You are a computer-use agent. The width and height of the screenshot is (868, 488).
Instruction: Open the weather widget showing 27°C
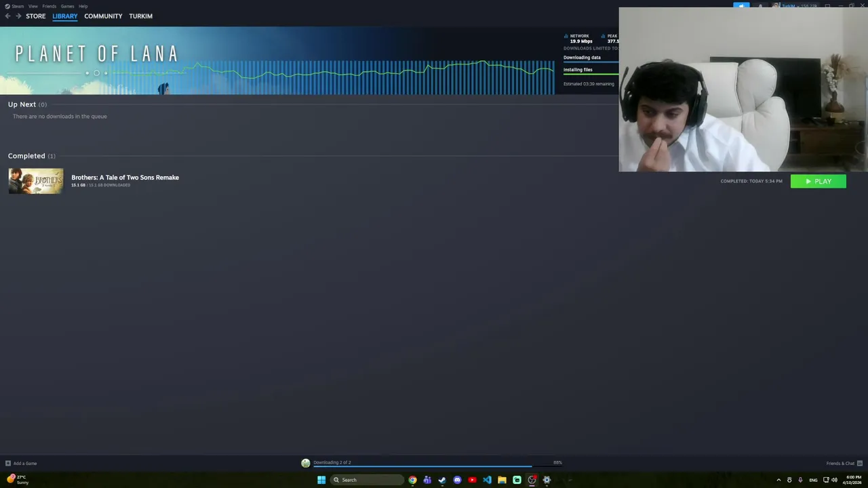click(x=18, y=480)
